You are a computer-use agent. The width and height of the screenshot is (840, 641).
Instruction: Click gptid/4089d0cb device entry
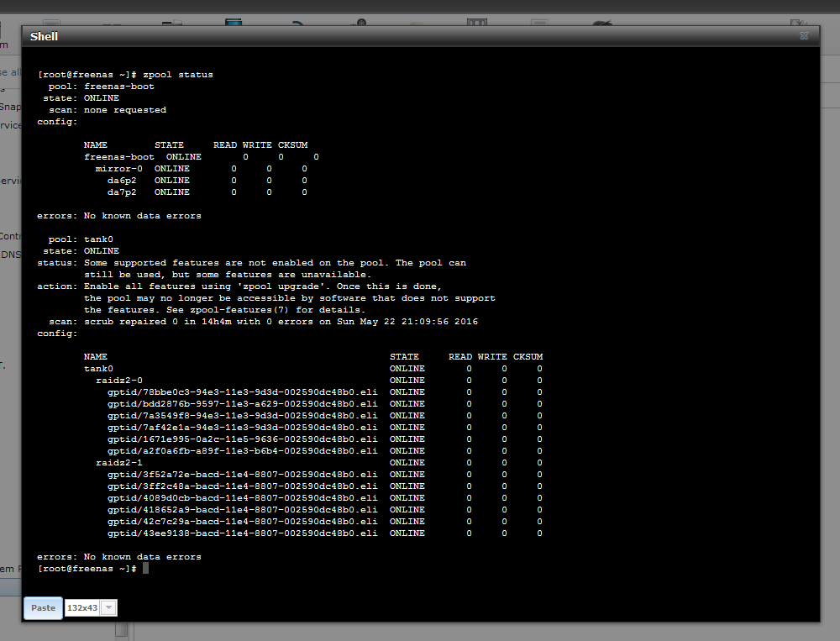[242, 498]
